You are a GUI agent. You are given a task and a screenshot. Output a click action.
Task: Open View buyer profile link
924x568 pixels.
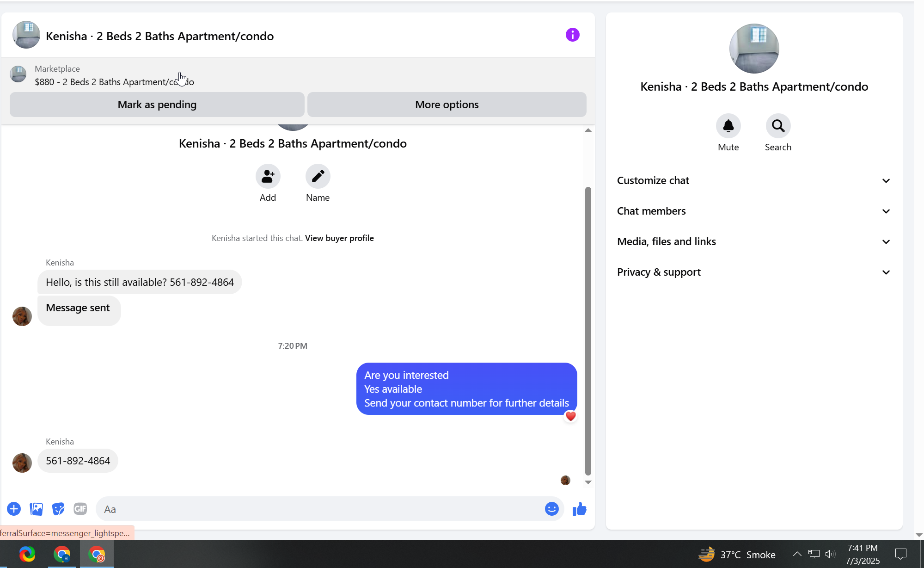[x=339, y=238]
